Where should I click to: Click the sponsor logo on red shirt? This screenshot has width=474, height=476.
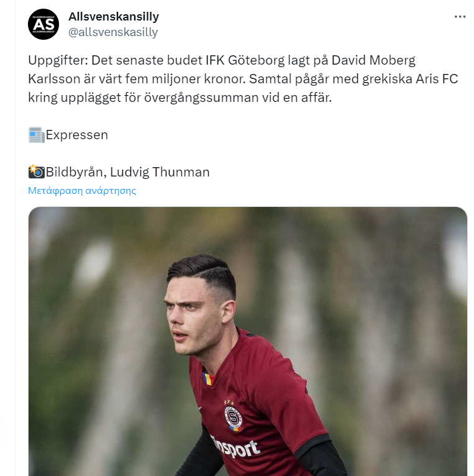tap(235, 447)
